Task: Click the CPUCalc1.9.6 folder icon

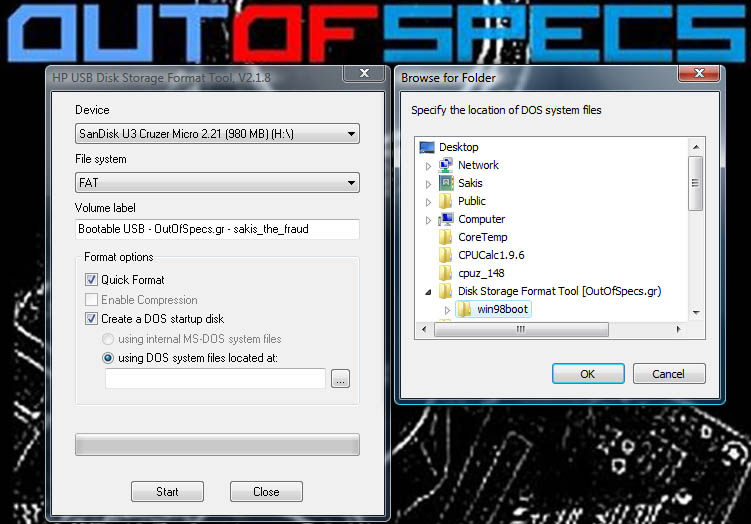Action: coord(445,255)
